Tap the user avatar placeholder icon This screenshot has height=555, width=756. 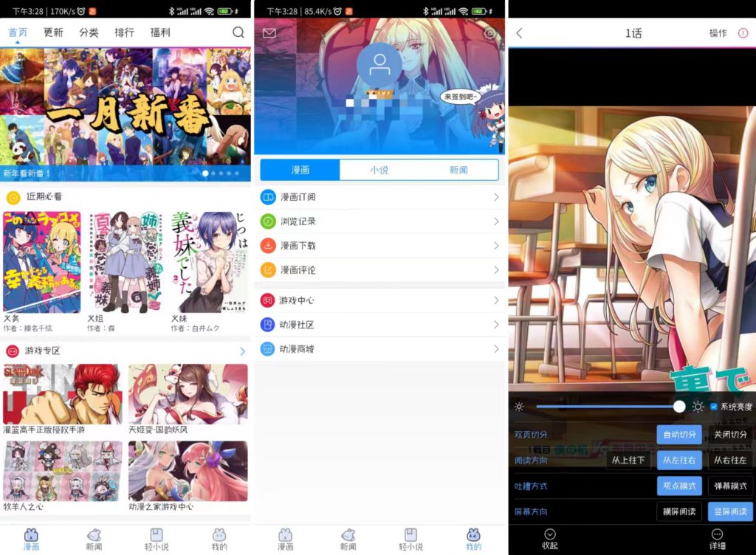pos(379,65)
